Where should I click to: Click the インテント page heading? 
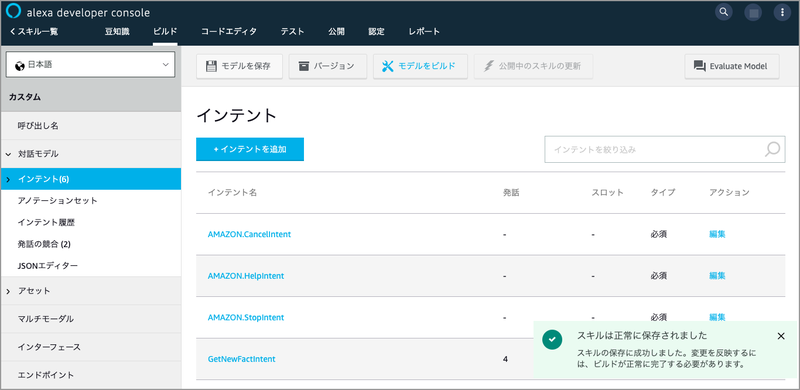(236, 115)
